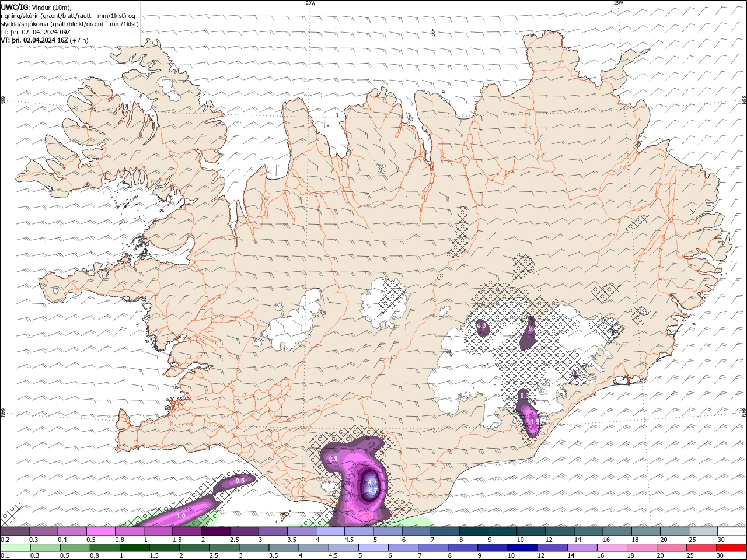Viewport: 747px width, 560px height.
Task: Select the darkest purple 2 swatch in top legend row
Action: click(215, 531)
